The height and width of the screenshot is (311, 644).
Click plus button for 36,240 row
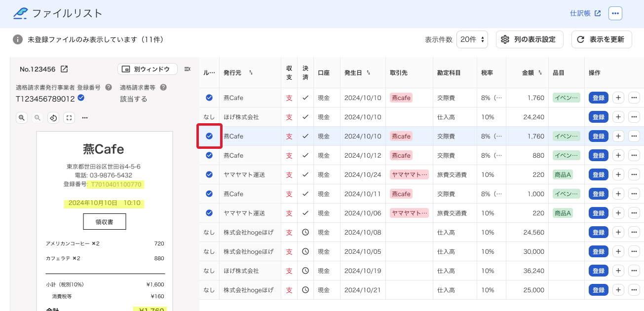coord(618,271)
